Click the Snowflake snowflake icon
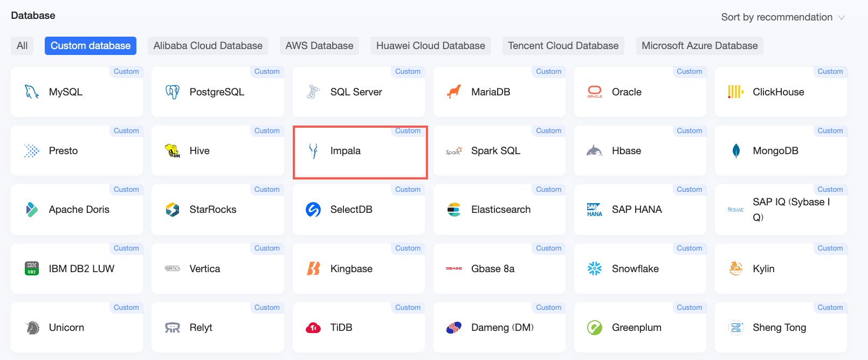Screen dimensions: 868x360 coord(595,268)
